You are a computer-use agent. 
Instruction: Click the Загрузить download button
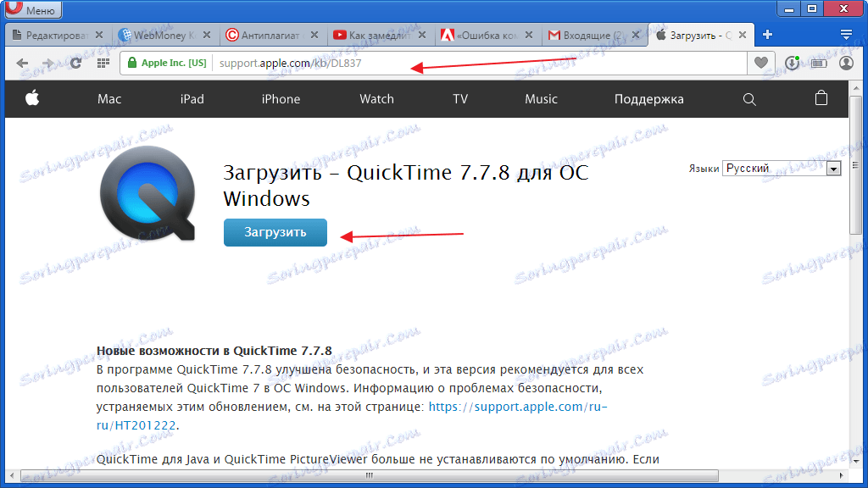click(275, 231)
